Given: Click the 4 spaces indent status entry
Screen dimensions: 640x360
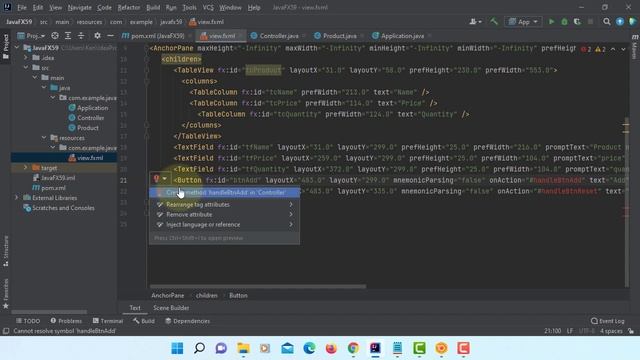Looking at the screenshot, I should click(611, 331).
